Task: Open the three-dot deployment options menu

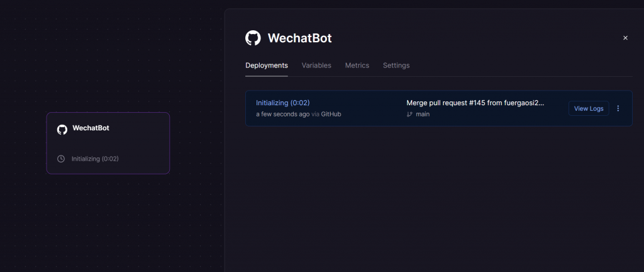Action: 618,108
